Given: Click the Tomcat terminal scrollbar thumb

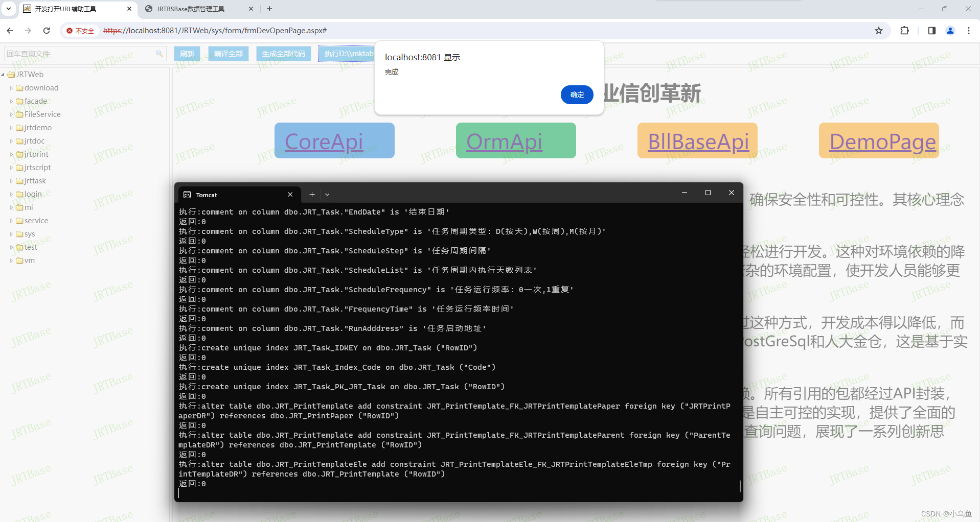Looking at the screenshot, I should coord(740,486).
